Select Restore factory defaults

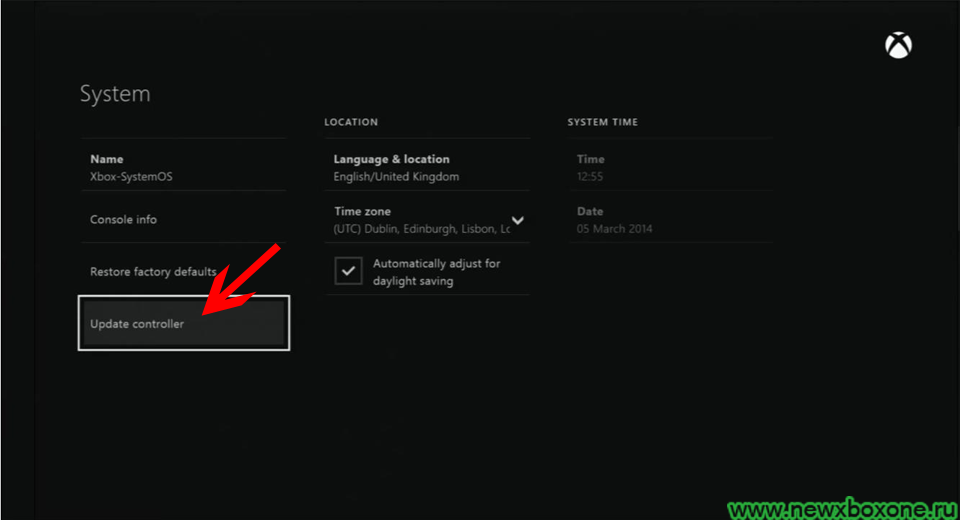click(183, 269)
